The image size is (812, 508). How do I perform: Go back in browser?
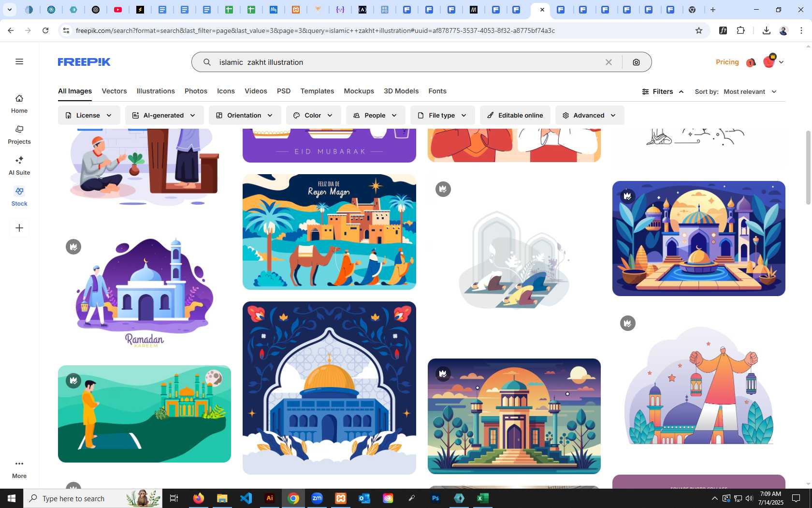coord(11,30)
